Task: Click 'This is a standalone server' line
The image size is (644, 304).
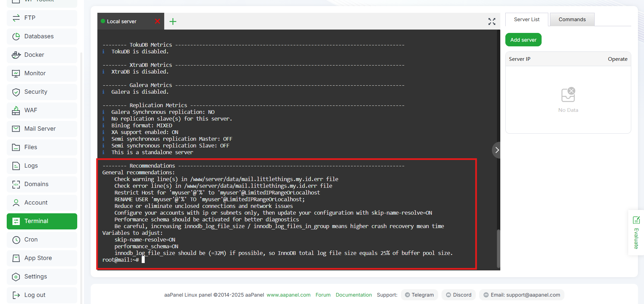Action: pos(152,152)
